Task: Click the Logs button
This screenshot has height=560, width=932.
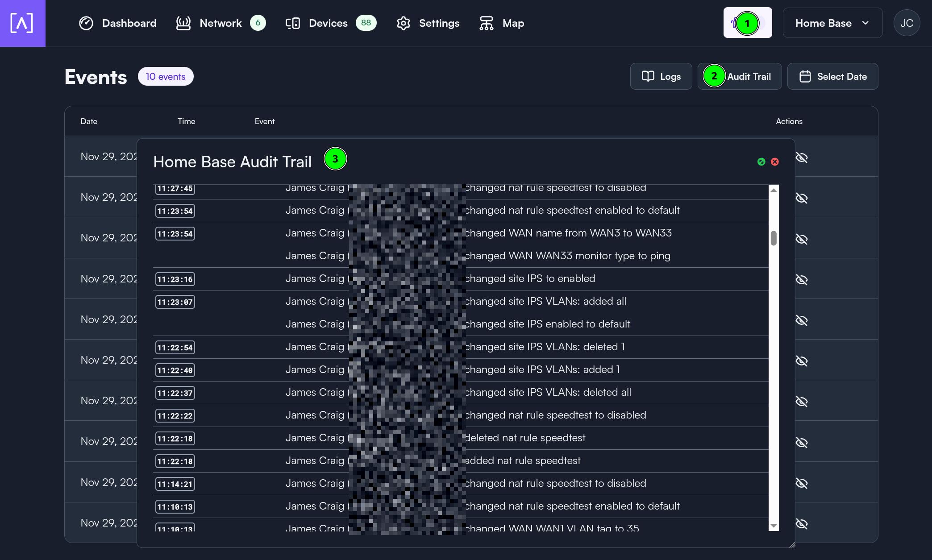Action: coord(661,76)
